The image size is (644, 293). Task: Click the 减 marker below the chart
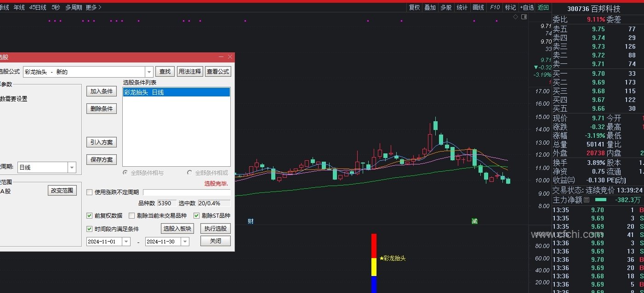474,221
